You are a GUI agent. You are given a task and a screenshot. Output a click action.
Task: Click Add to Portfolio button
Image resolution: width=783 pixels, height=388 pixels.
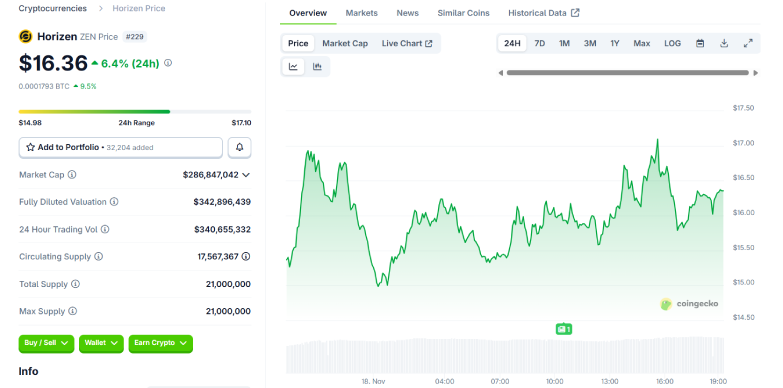pos(121,147)
